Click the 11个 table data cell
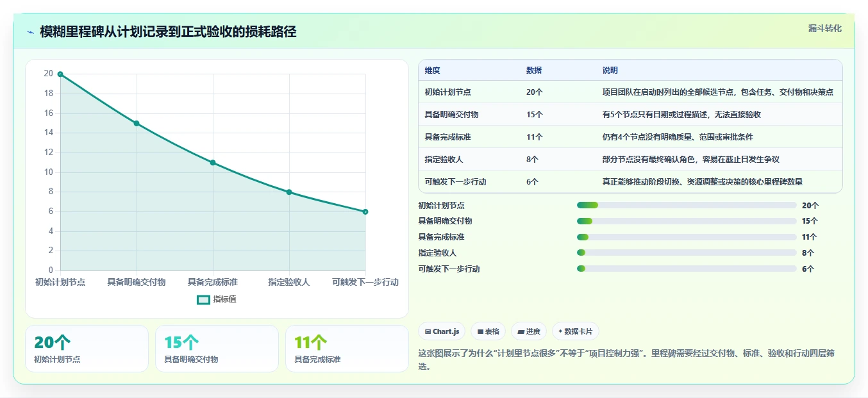The height and width of the screenshot is (398, 868). [x=534, y=137]
